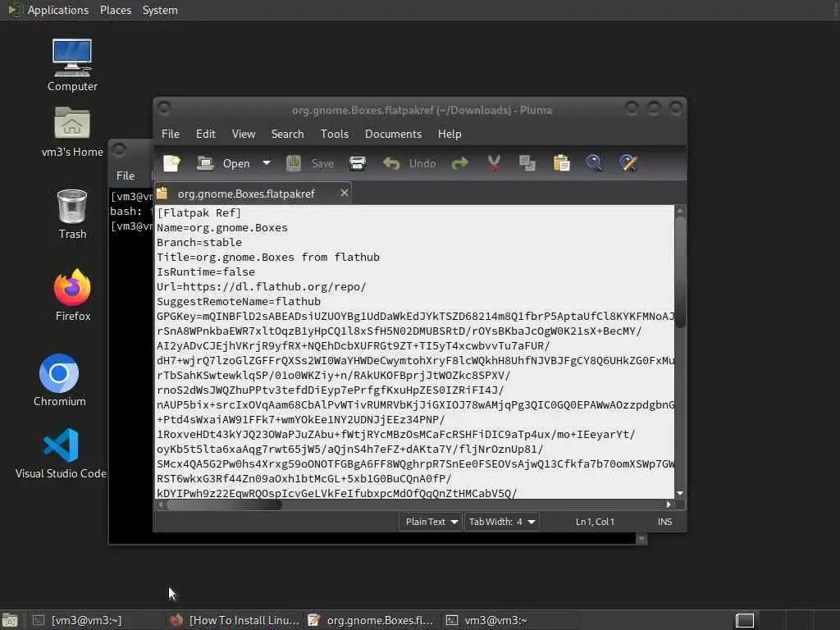The image size is (840, 630).
Task: Open the Computer desktop icon
Action: point(72,66)
